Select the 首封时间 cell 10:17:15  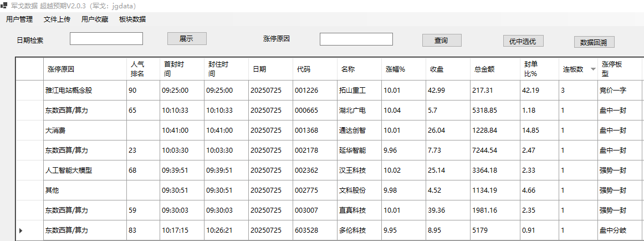point(182,230)
